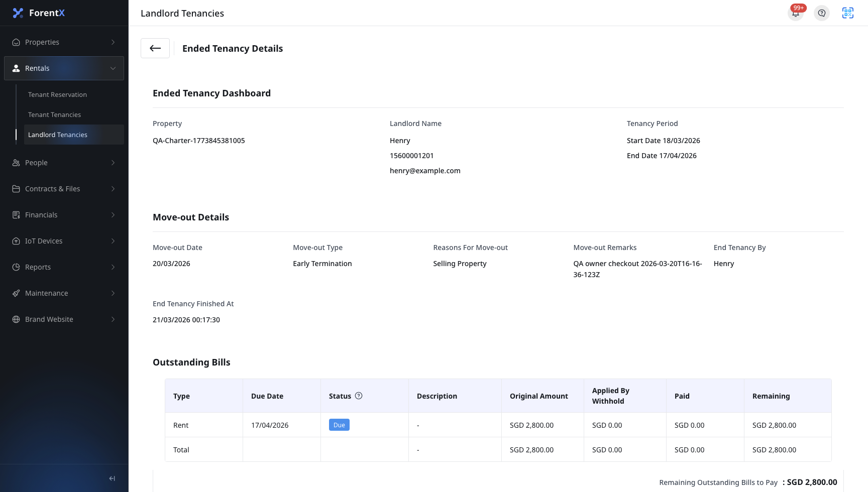The height and width of the screenshot is (492, 868).
Task: Click the Due status badge
Action: tap(339, 425)
